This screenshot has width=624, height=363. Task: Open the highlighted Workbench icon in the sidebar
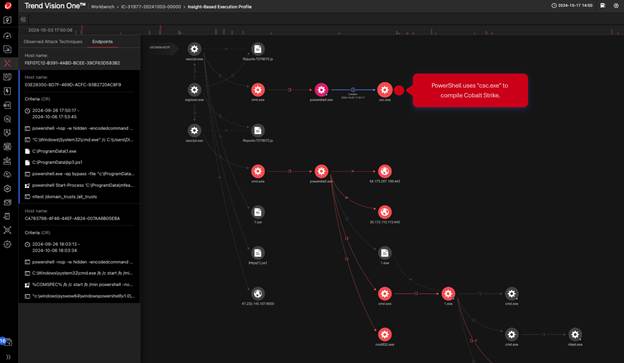coord(7,63)
